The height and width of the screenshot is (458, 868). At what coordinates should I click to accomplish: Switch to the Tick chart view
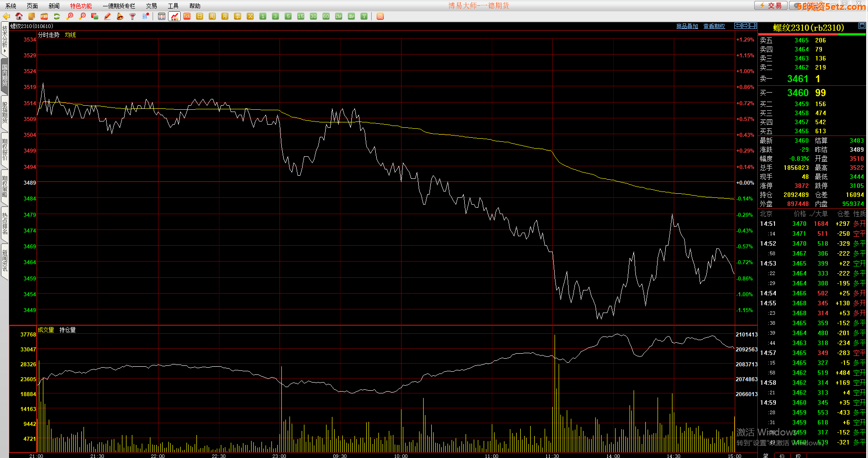coord(187,16)
